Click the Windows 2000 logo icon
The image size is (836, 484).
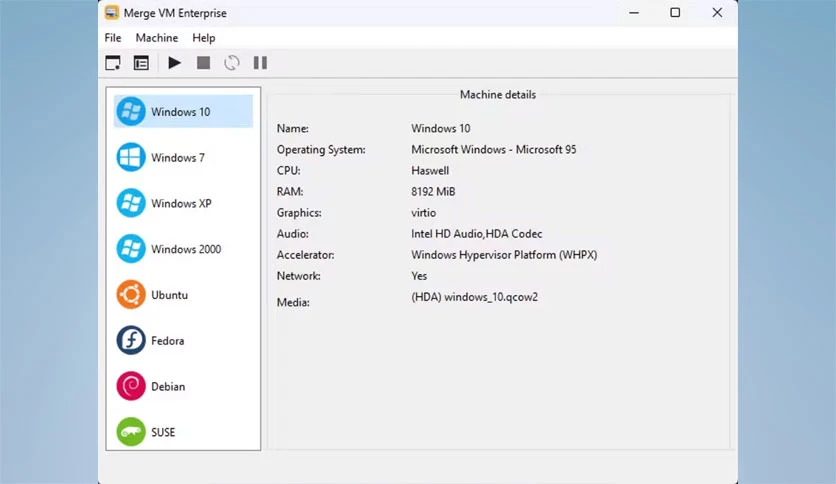click(131, 249)
